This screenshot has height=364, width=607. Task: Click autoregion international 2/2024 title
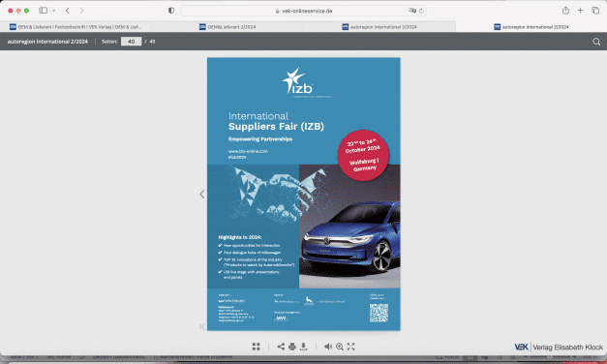47,42
